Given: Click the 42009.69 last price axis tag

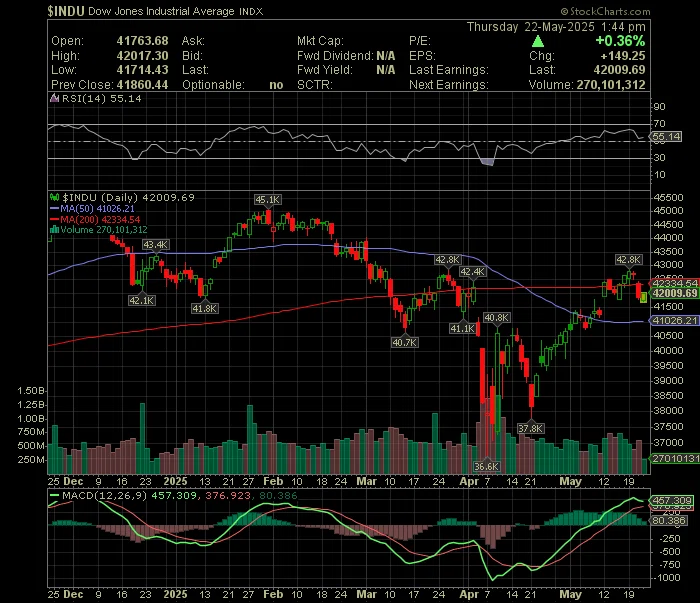Looking at the screenshot, I should click(675, 293).
